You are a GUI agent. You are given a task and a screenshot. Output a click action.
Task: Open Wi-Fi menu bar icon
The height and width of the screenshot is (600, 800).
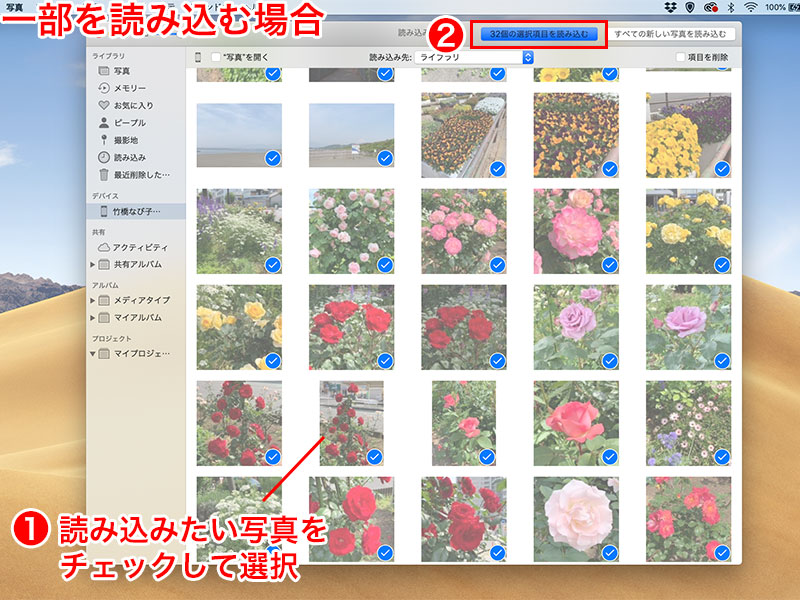tap(750, 7)
